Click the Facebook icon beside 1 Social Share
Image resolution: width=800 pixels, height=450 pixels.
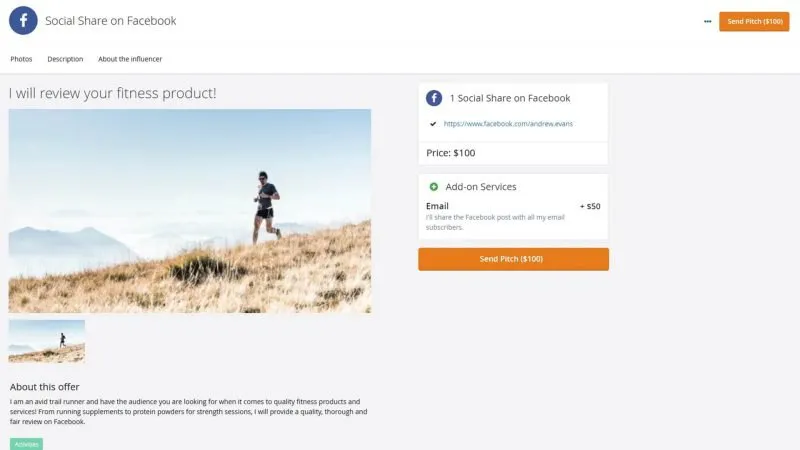pyautogui.click(x=434, y=98)
